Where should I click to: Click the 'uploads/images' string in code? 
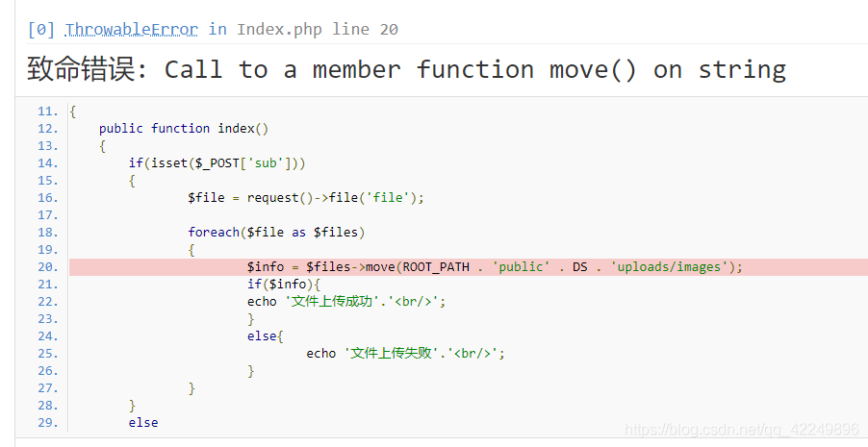click(x=669, y=267)
